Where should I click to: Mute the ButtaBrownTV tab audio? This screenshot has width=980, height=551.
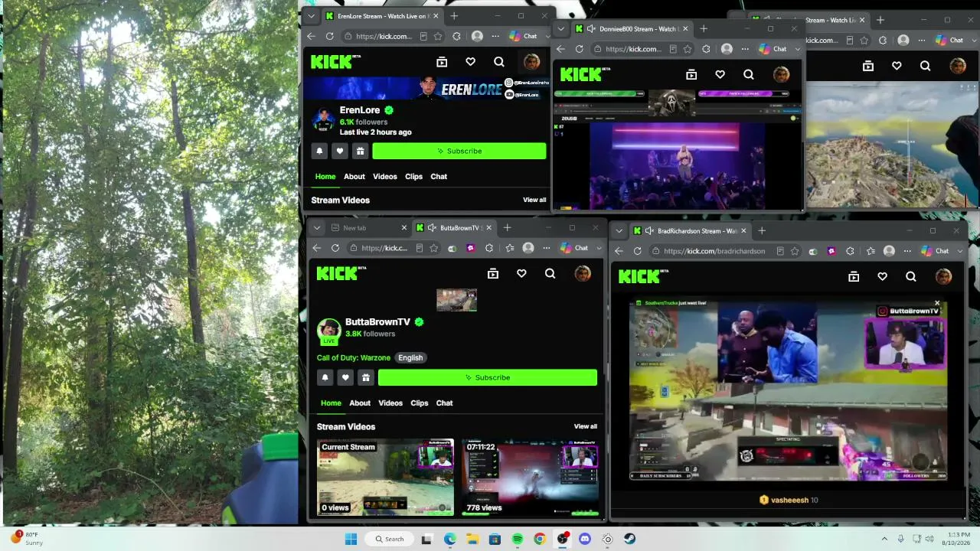(433, 228)
